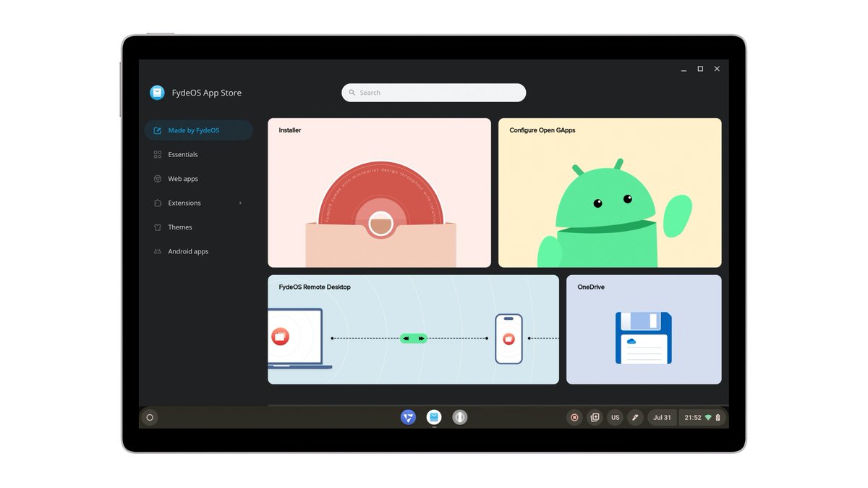This screenshot has height=488, width=868.
Task: Open the Configure Open GApps card
Action: (x=610, y=193)
